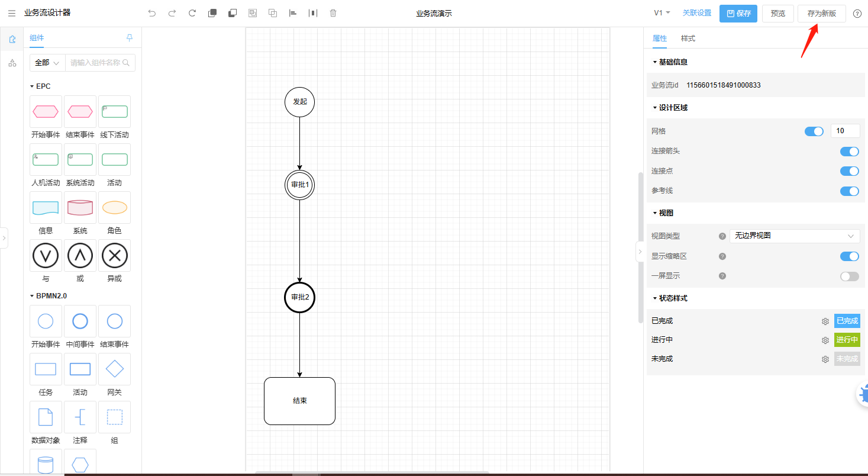Viewport: 868px width, 476px height.
Task: Select the 组 dashed-box component
Action: pyautogui.click(x=114, y=417)
